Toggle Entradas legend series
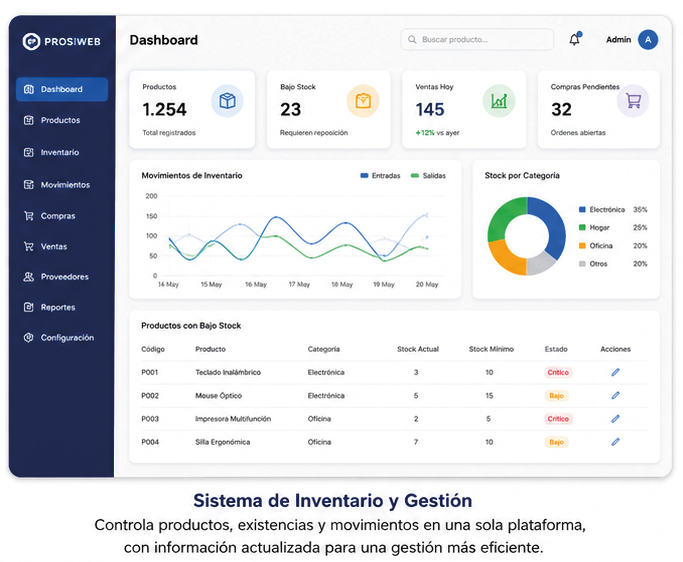This screenshot has width=683, height=562. coord(380,176)
